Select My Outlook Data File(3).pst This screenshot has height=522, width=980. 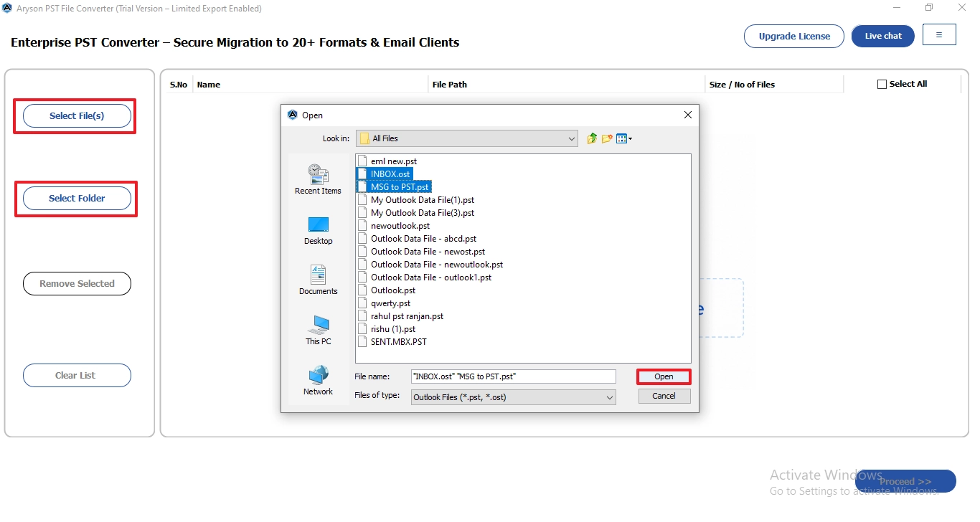click(x=423, y=213)
